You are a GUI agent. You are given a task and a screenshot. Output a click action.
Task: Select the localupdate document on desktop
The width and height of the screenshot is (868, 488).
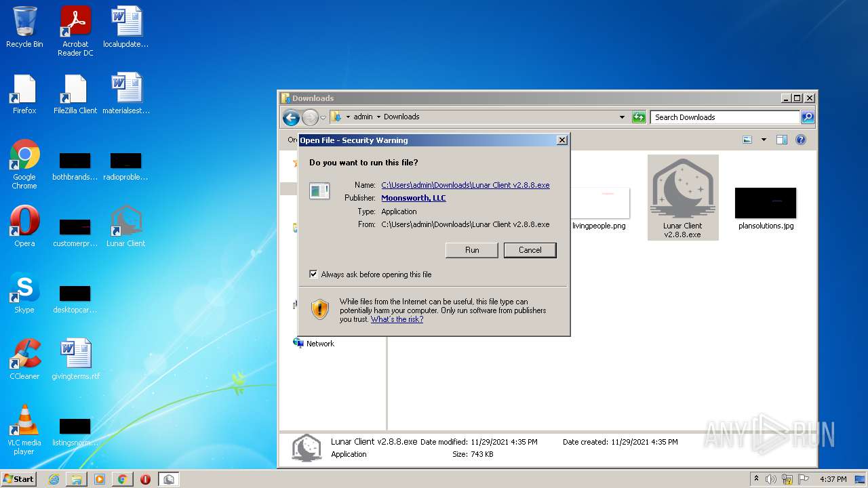126,27
